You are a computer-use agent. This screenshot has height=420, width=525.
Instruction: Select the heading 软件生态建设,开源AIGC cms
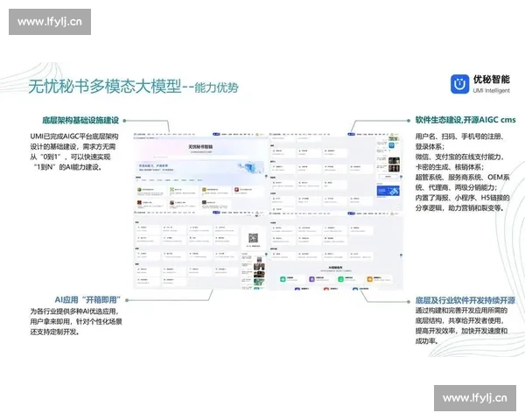[x=465, y=120]
